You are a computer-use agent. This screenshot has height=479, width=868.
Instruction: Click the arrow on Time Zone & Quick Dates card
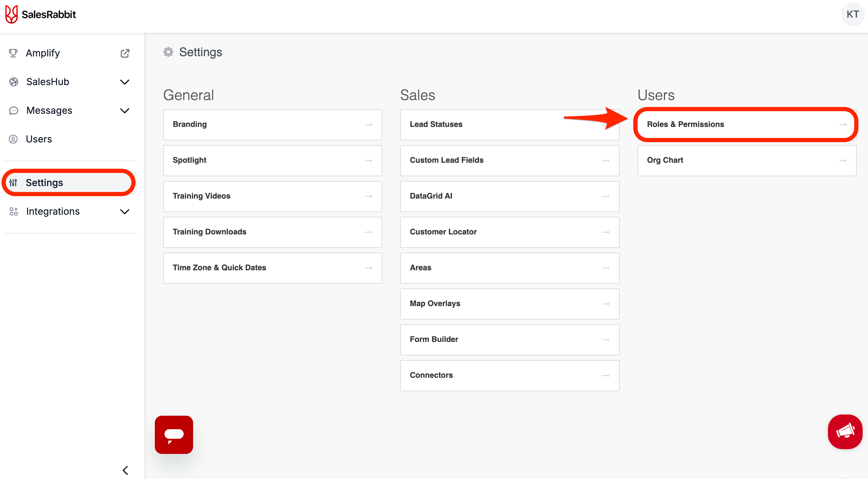click(x=369, y=268)
